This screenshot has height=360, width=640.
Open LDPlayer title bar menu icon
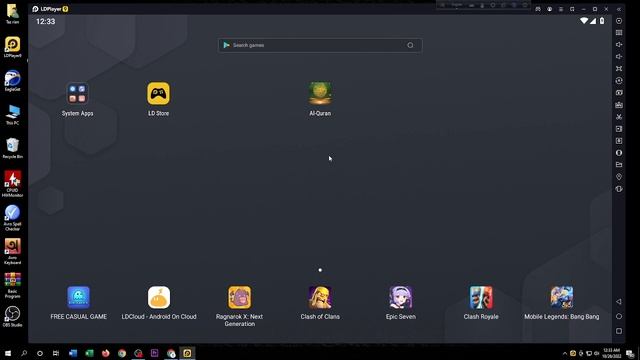tap(561, 9)
